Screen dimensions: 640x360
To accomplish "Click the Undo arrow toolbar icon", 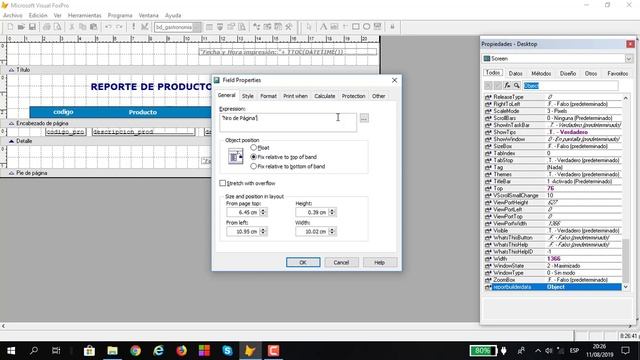I will click(x=108, y=27).
